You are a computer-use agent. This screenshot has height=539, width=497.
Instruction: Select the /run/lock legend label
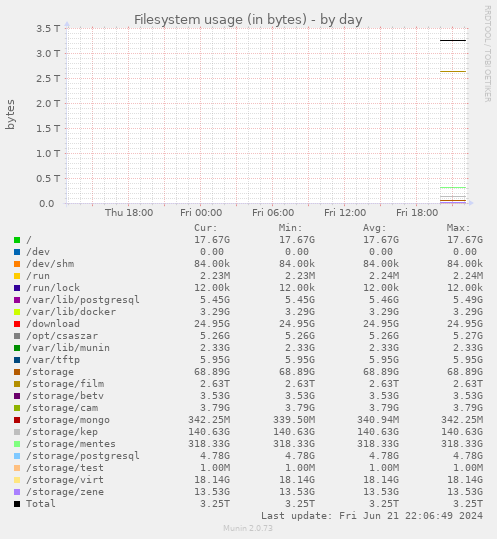53,288
